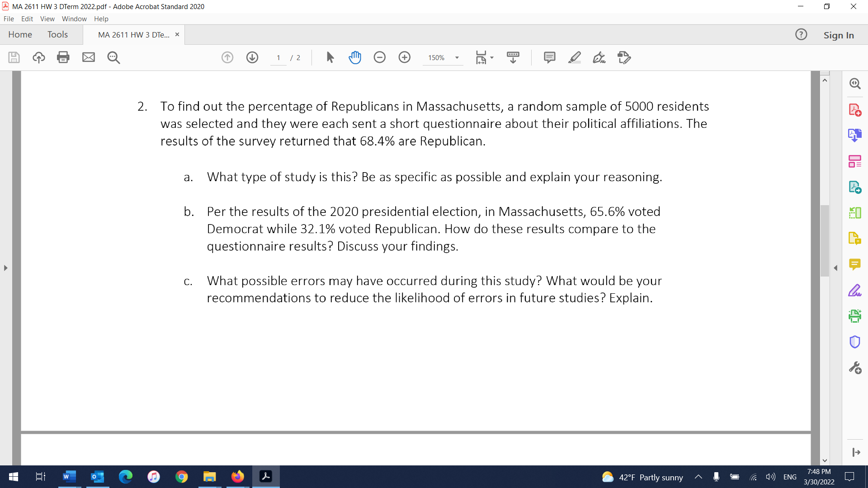Switch to the Selection tool arrow

(x=330, y=57)
